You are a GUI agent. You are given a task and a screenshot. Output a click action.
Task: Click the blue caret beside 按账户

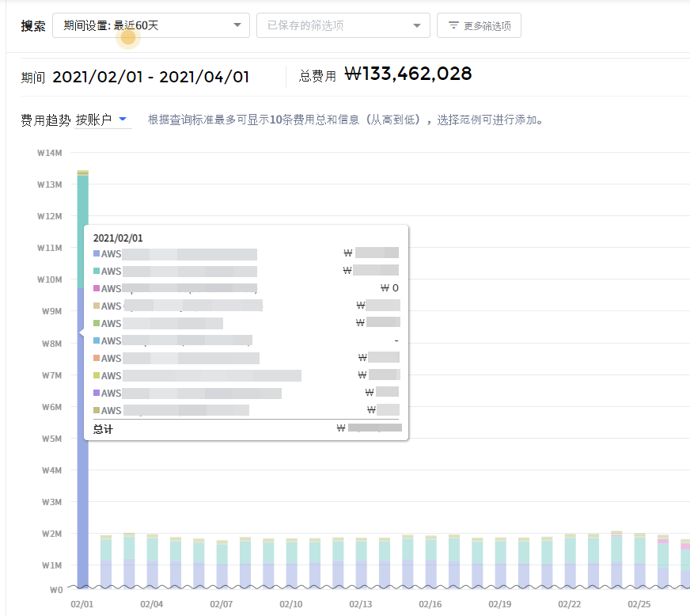(x=123, y=120)
